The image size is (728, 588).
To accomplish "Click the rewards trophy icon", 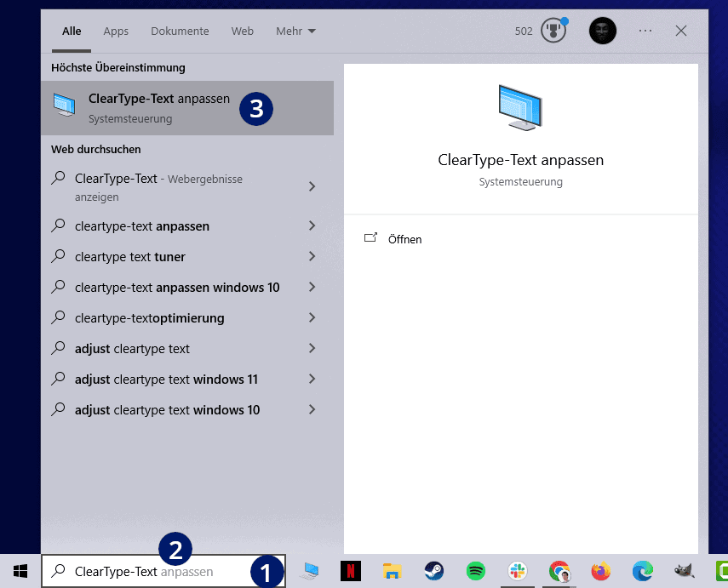I will [553, 31].
